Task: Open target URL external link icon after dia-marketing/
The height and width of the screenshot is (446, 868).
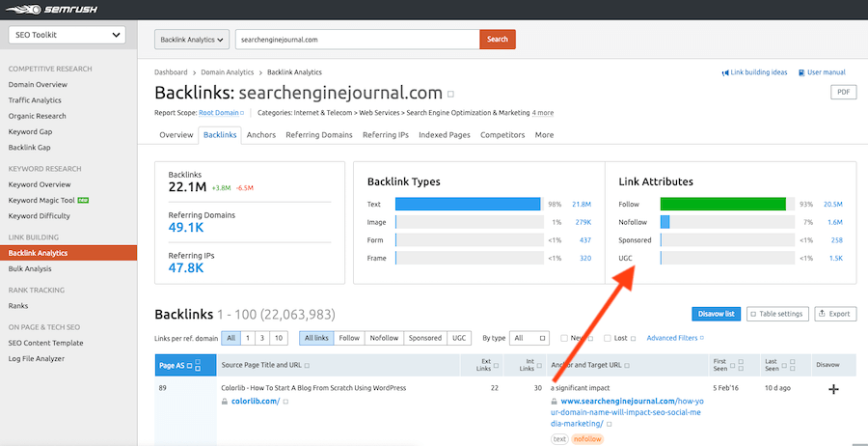Action: pos(609,424)
